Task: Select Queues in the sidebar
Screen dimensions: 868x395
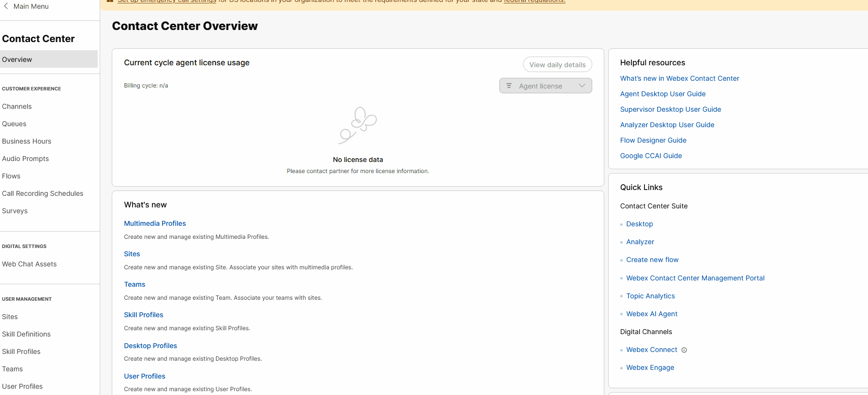Action: [15, 124]
